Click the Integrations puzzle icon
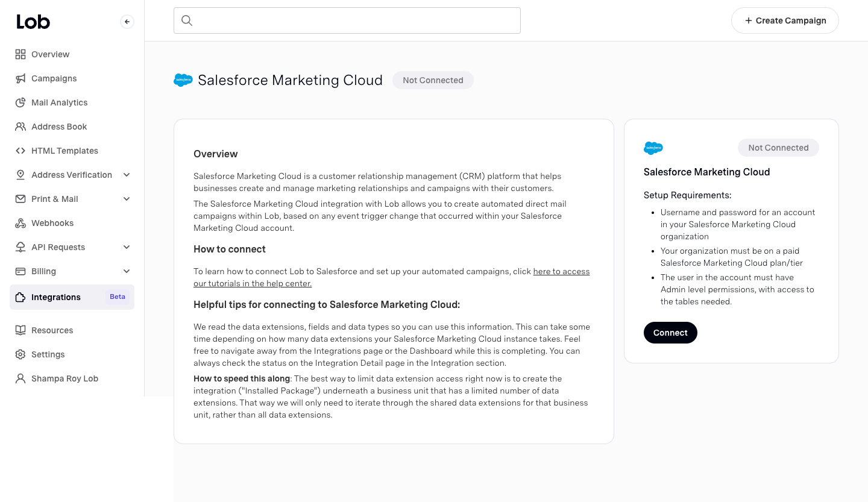The width and height of the screenshot is (868, 502). (20, 297)
